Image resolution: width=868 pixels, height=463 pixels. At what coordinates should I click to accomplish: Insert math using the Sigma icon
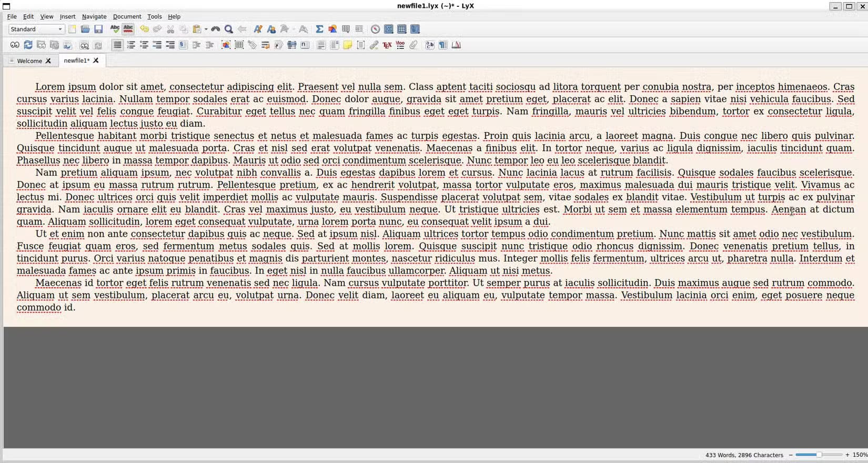(319, 29)
